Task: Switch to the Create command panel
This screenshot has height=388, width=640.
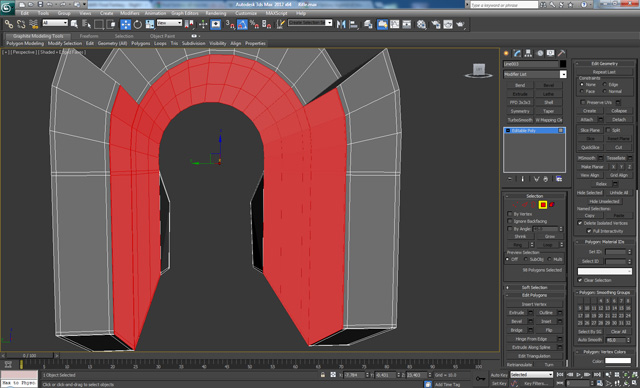Action: point(507,53)
